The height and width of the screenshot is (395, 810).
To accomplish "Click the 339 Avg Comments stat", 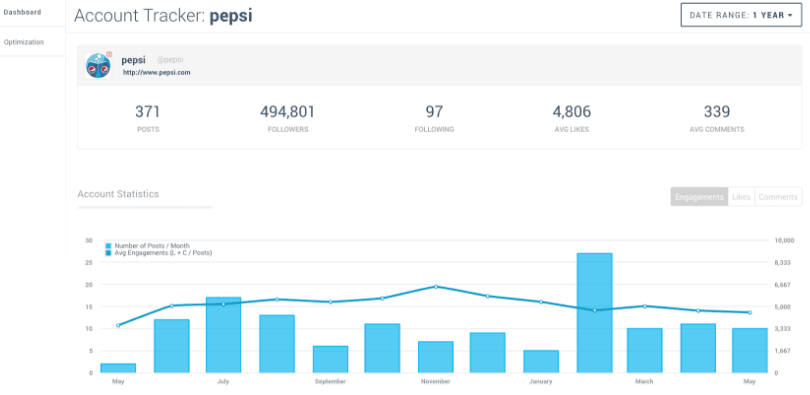I will pyautogui.click(x=716, y=119).
